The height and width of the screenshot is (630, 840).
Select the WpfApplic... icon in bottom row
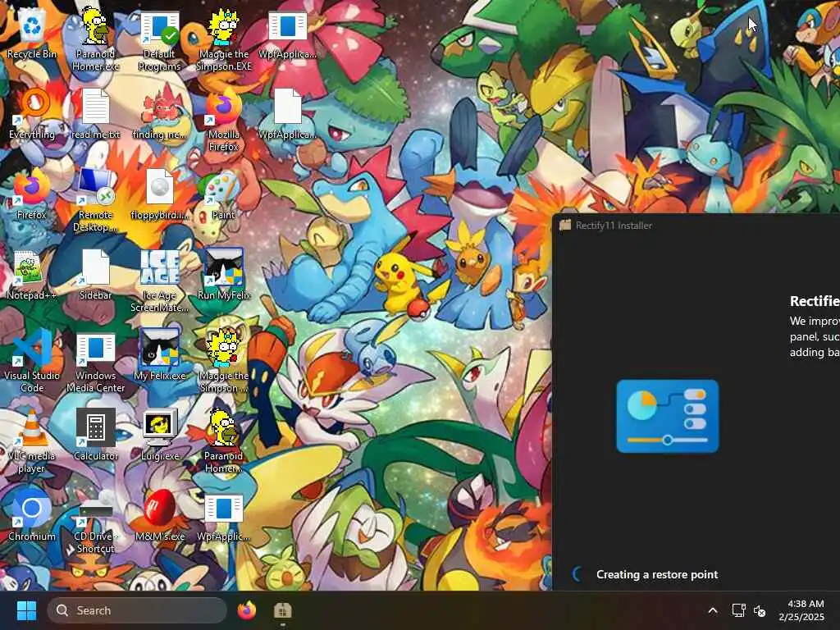tap(224, 516)
